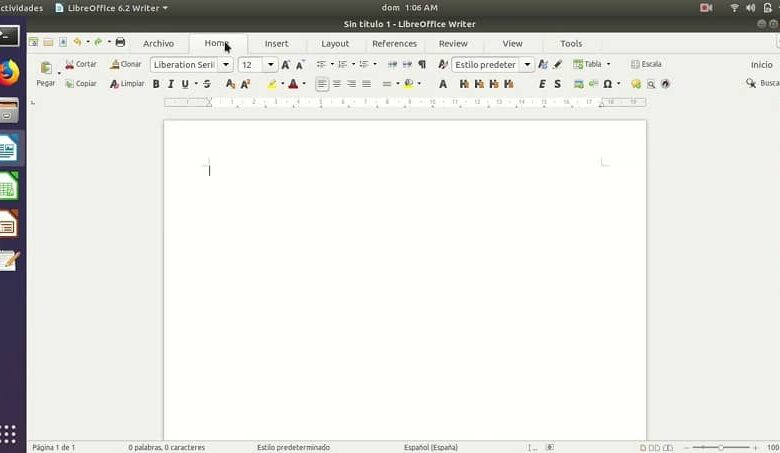Toggle italic formatting

pos(171,84)
